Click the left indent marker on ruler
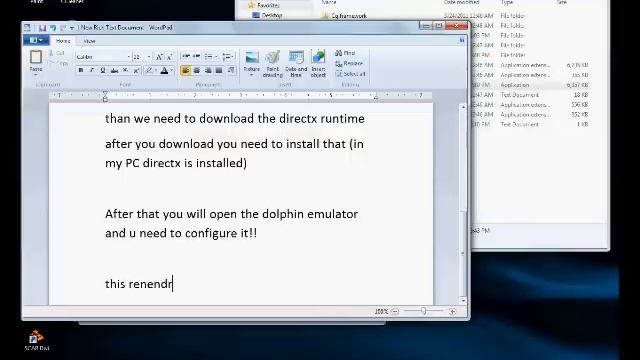The width and height of the screenshot is (640, 360). [105, 96]
